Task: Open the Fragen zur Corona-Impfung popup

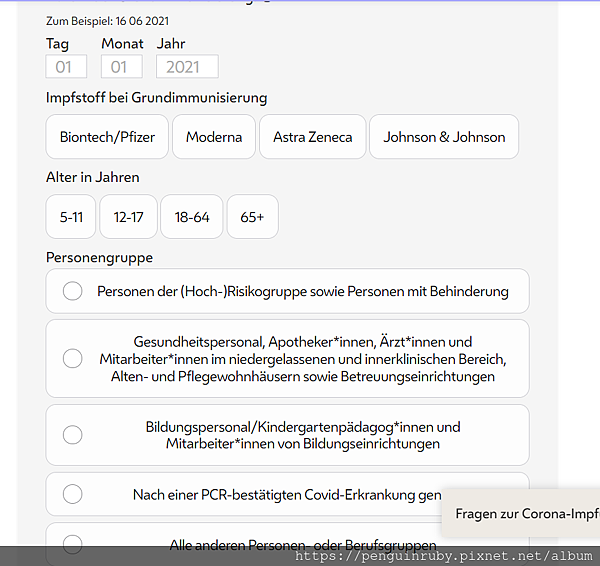Action: click(x=521, y=513)
